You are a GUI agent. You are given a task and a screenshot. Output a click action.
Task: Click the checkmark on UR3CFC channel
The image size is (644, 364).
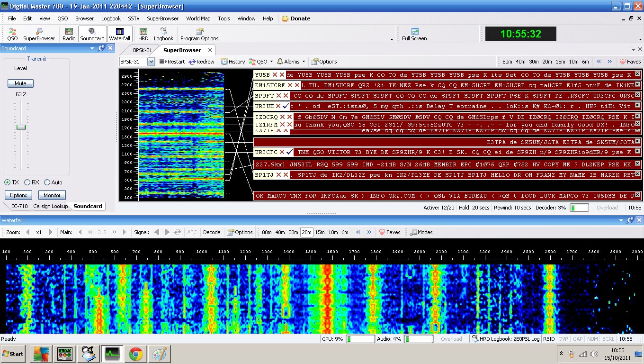(x=290, y=152)
